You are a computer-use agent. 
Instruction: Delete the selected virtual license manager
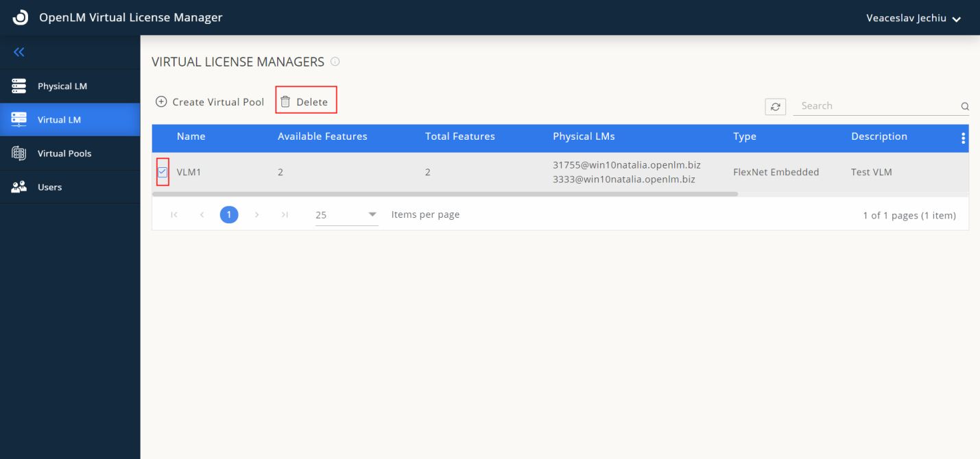tap(305, 102)
